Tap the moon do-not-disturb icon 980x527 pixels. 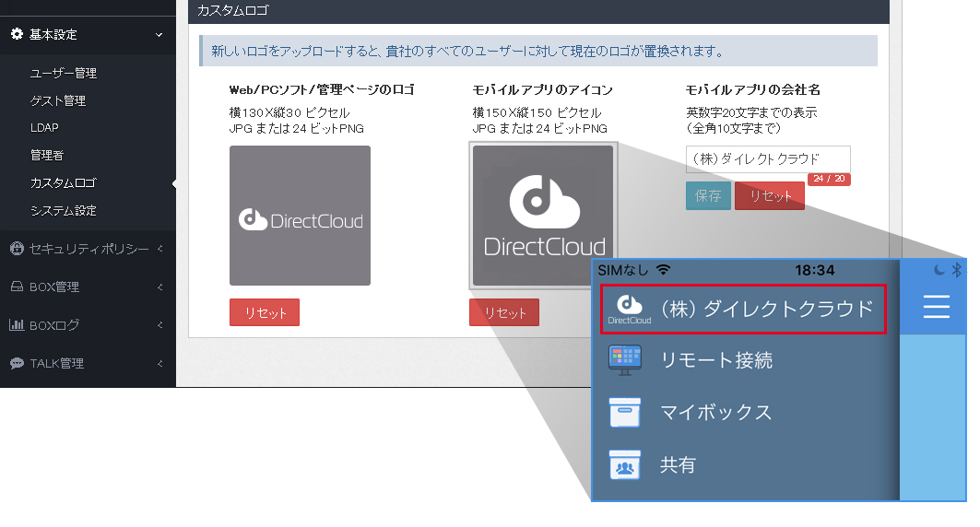939,270
